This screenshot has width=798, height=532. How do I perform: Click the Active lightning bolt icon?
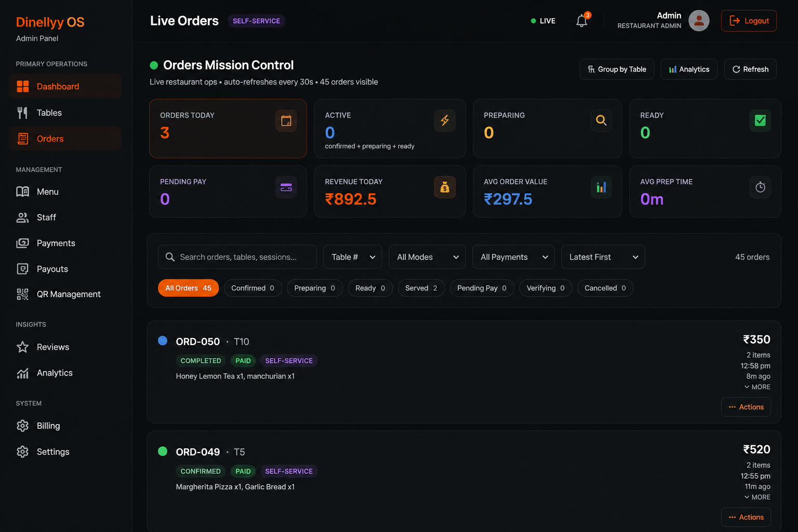coord(445,121)
